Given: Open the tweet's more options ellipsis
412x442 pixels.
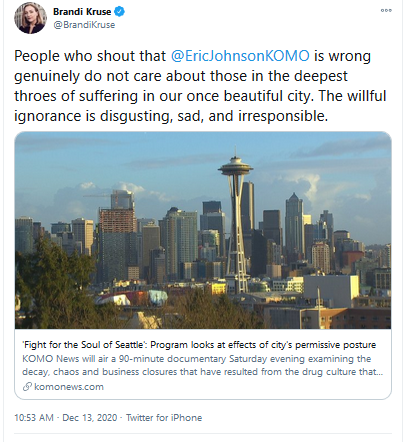Looking at the screenshot, I should click(x=386, y=10).
